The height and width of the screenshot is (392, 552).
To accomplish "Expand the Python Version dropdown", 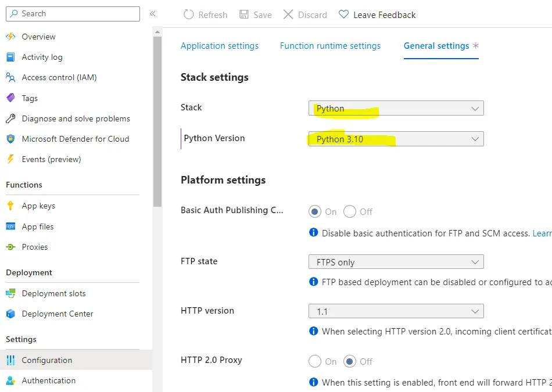I will pyautogui.click(x=396, y=139).
